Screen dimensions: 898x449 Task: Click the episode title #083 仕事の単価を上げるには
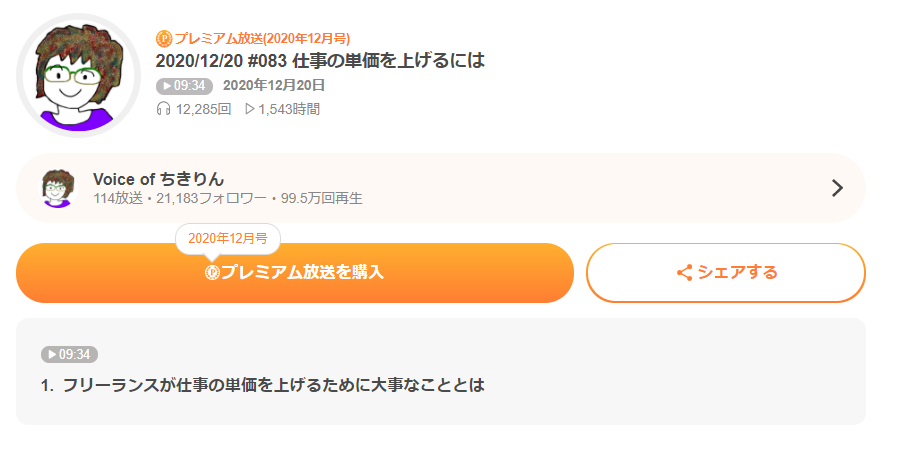click(320, 61)
